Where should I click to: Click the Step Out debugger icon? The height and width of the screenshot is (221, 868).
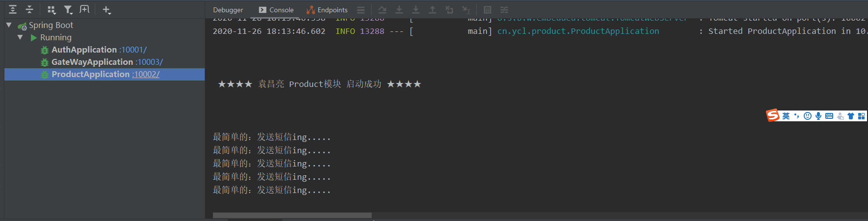433,10
